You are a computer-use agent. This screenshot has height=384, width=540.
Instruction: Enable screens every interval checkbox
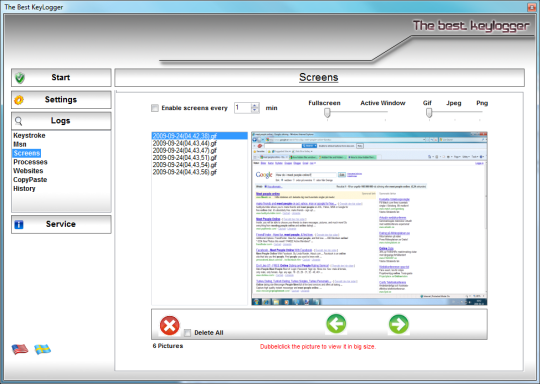(x=155, y=108)
